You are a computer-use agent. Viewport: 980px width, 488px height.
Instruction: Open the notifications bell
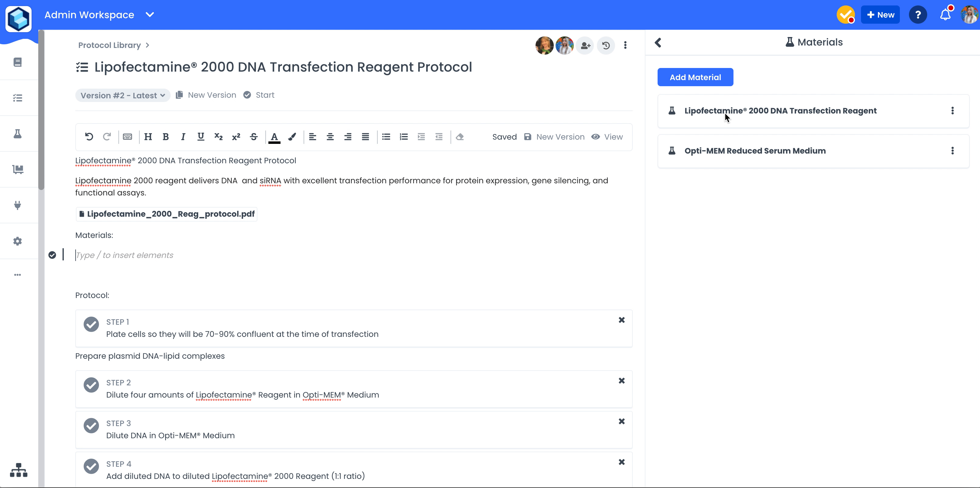[945, 15]
